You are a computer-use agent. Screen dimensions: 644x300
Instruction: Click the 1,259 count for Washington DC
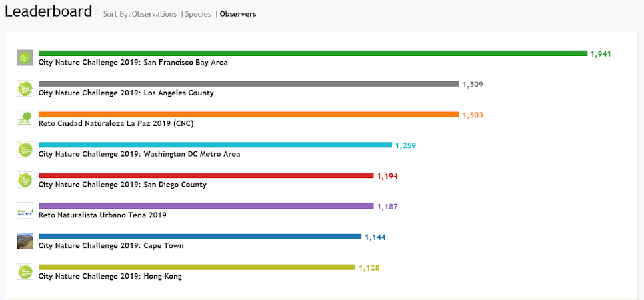405,145
